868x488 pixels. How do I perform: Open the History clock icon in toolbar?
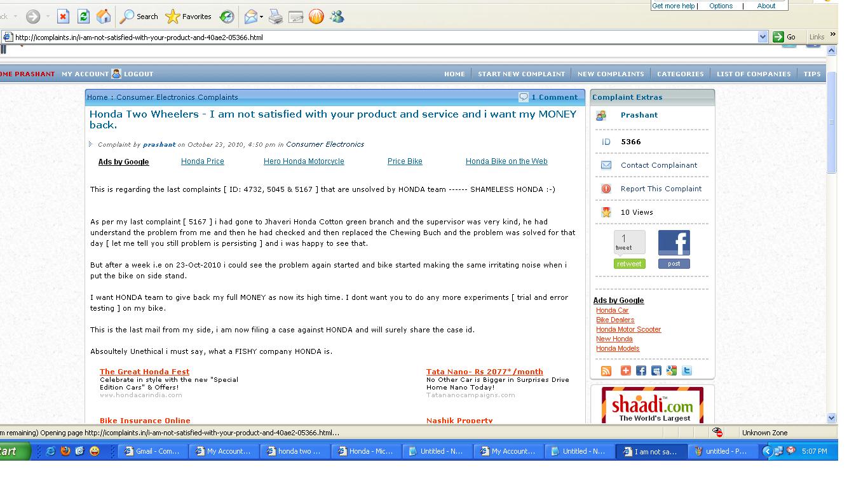coord(226,17)
